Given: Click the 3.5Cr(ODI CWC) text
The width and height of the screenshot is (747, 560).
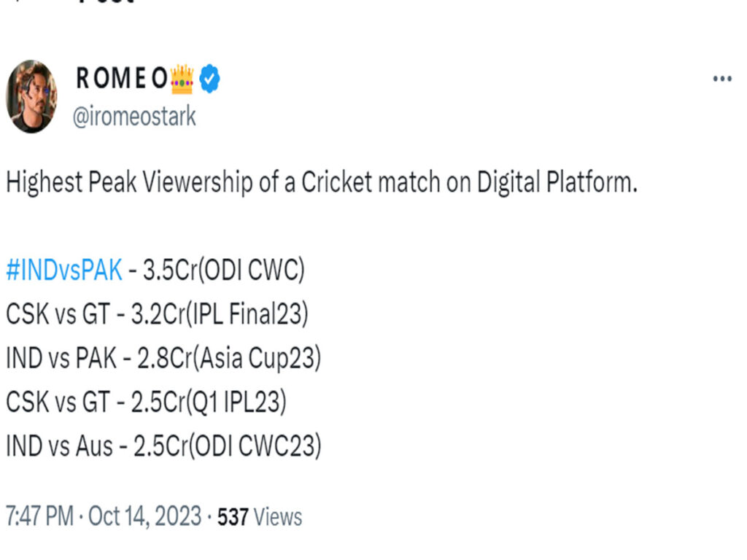Looking at the screenshot, I should click(223, 271).
